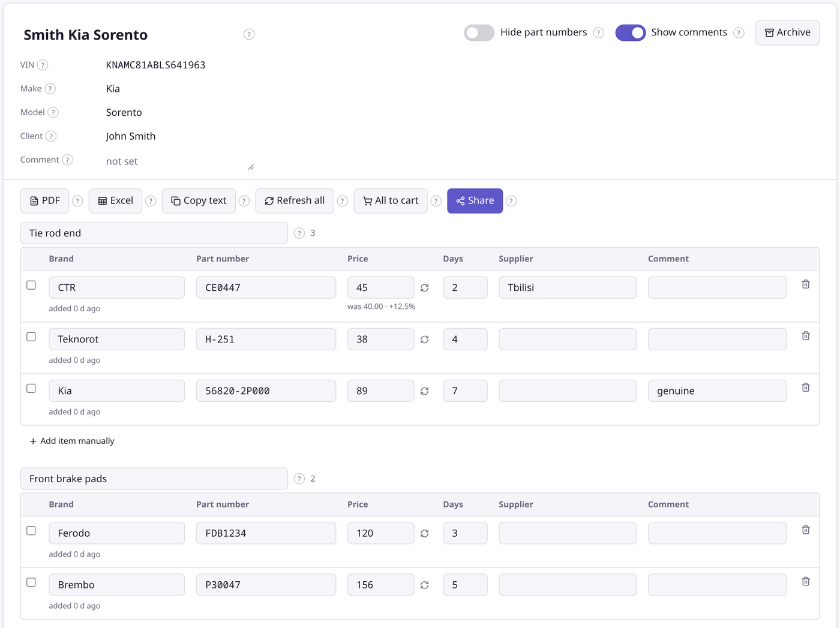Click the CTR price field showing 45
Image resolution: width=840 pixels, height=628 pixels.
coord(381,287)
